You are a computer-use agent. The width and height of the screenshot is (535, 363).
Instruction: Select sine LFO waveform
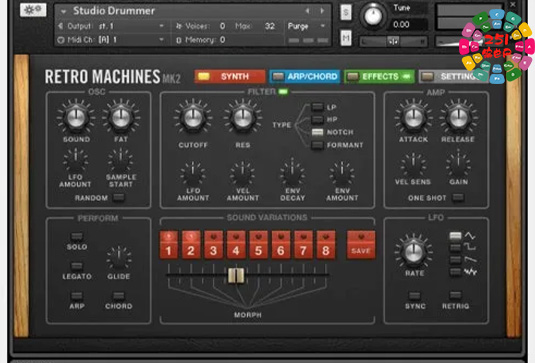click(x=456, y=236)
